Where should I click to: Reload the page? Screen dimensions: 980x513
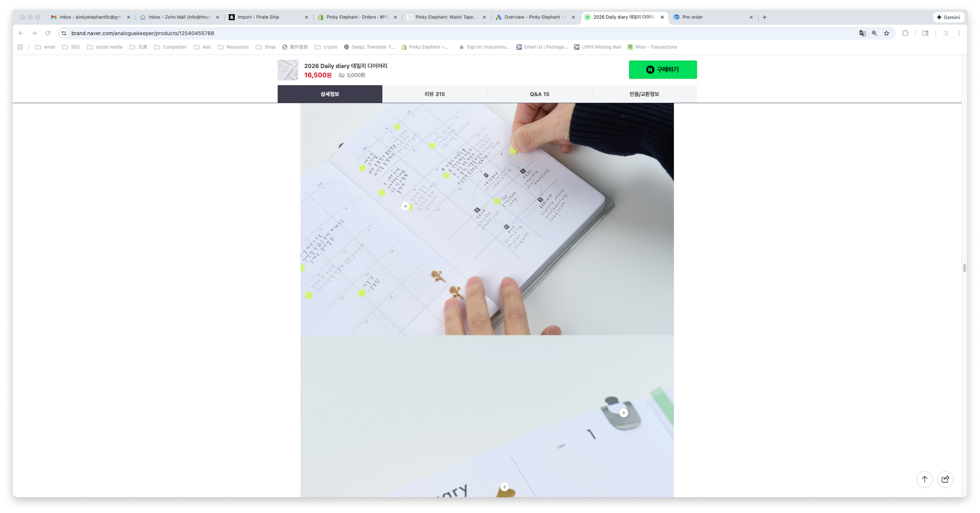(48, 33)
